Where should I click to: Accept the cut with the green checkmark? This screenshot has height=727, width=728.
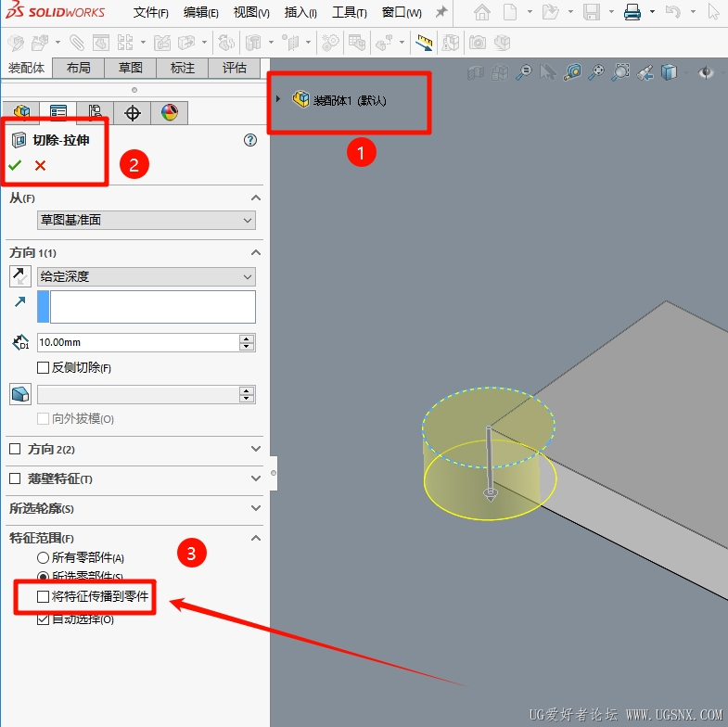15,165
